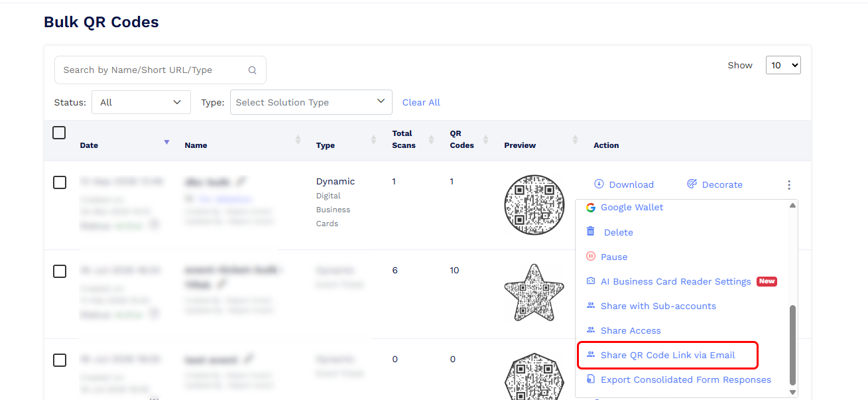Screen dimensions: 868x400
Task: Click the Download icon in the first row
Action: [599, 184]
